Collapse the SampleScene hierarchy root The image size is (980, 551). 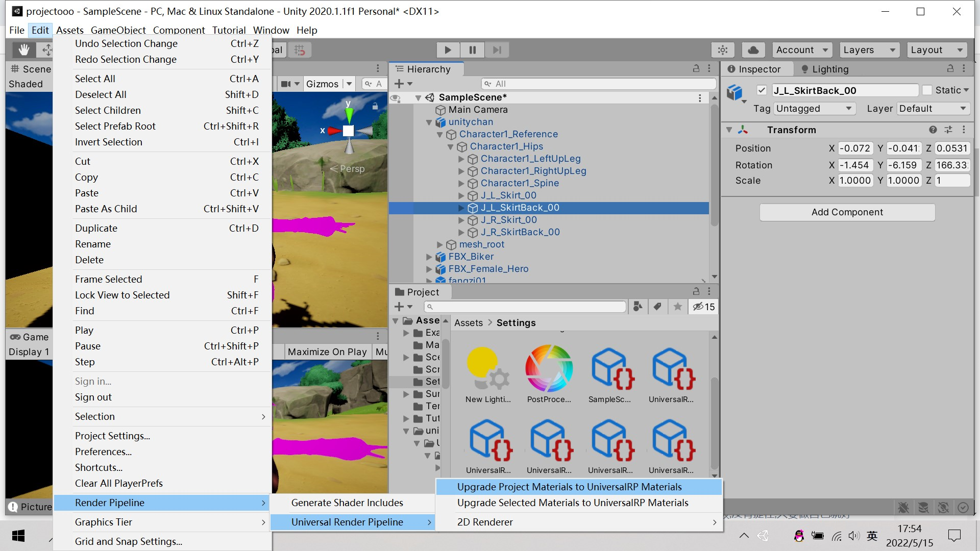[419, 97]
